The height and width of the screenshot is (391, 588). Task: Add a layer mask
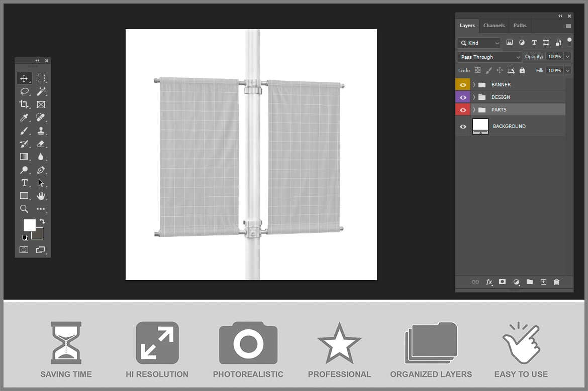point(502,282)
